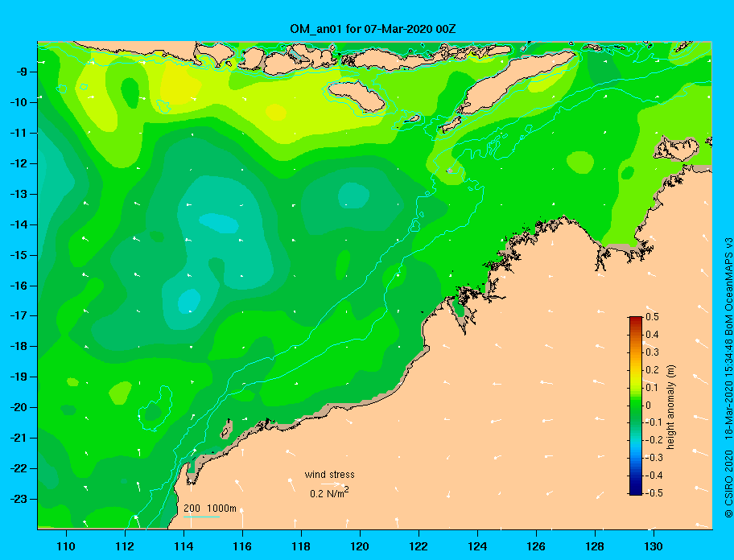Click the latitude label -17
This screenshot has width=734, height=560.
click(x=19, y=315)
